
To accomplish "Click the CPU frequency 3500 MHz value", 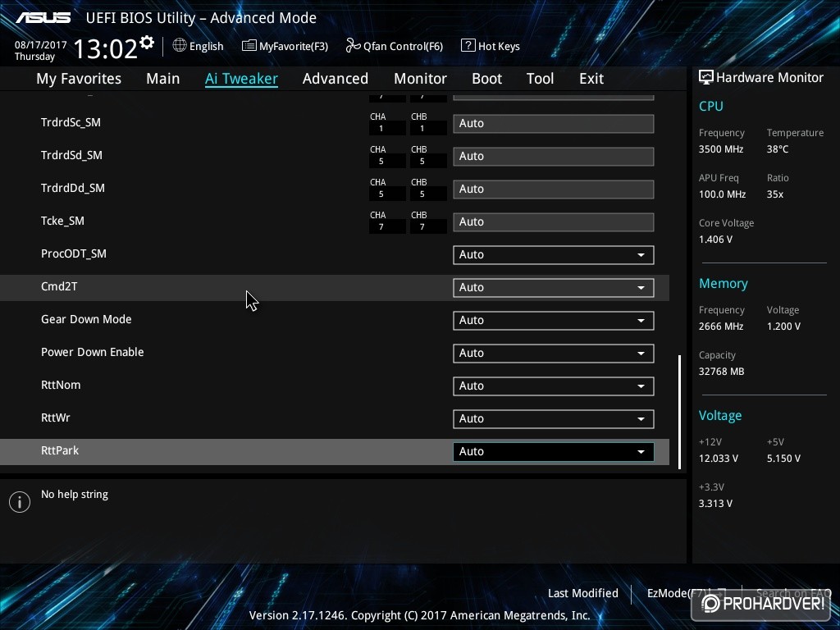I will point(721,149).
